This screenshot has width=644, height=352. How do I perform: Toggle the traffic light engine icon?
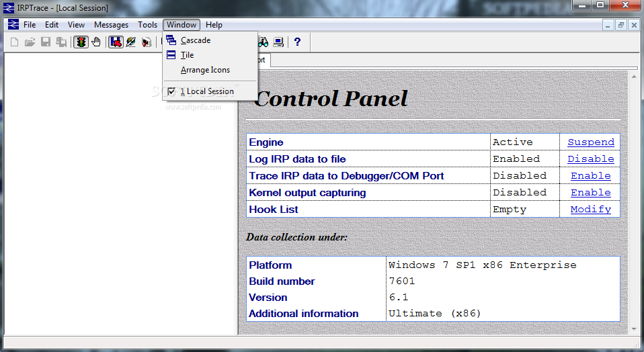(x=81, y=42)
